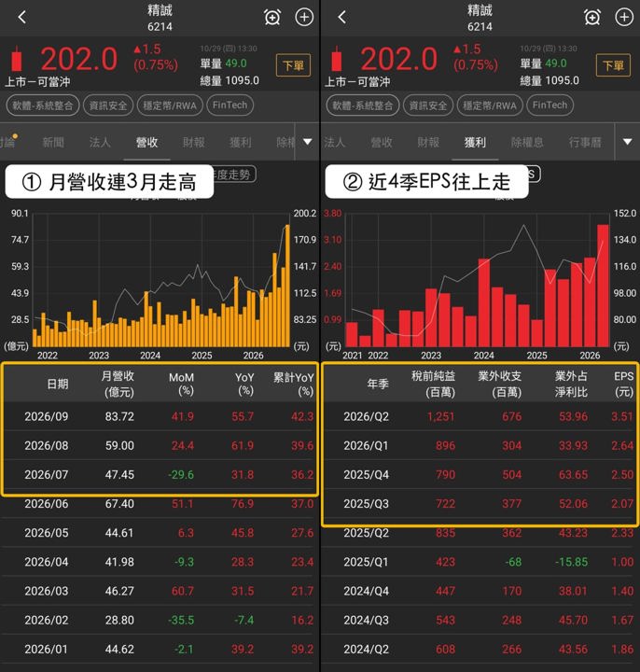Expand tab list dropdown arrow, right panel
The height and width of the screenshot is (672, 640).
(x=628, y=142)
